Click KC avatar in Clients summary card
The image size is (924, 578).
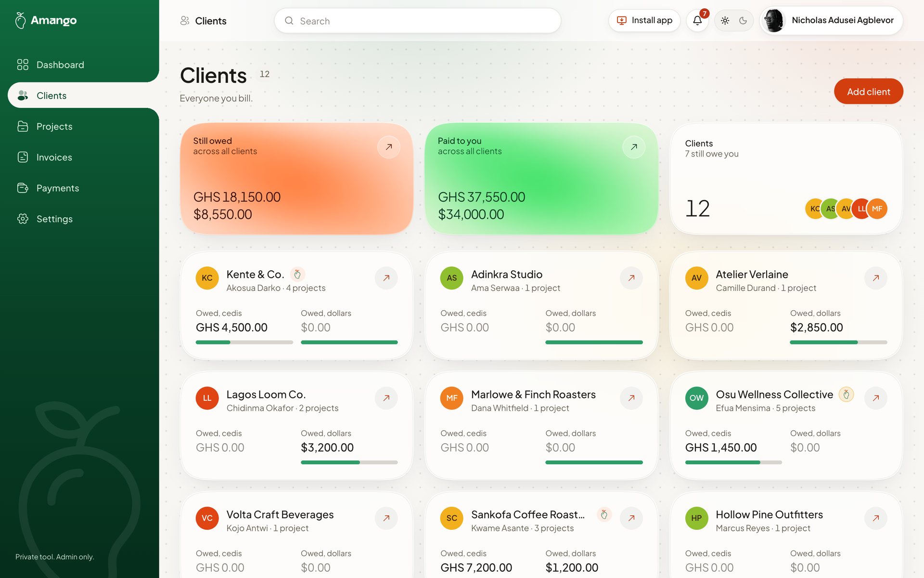[x=813, y=209]
